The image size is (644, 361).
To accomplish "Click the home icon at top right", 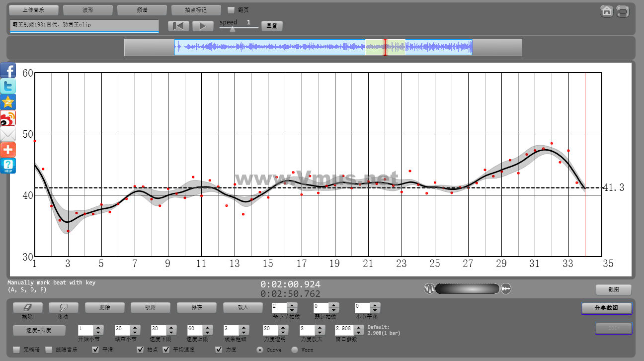I will (x=607, y=11).
